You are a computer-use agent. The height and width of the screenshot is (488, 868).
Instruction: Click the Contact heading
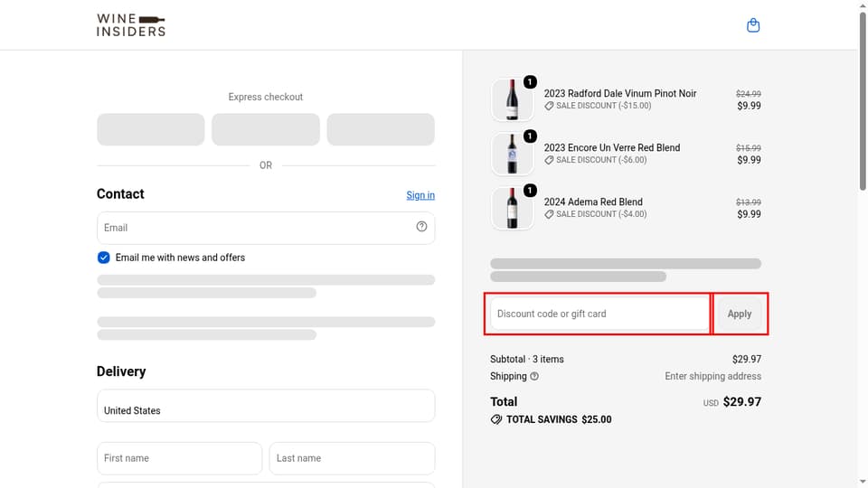pyautogui.click(x=120, y=193)
